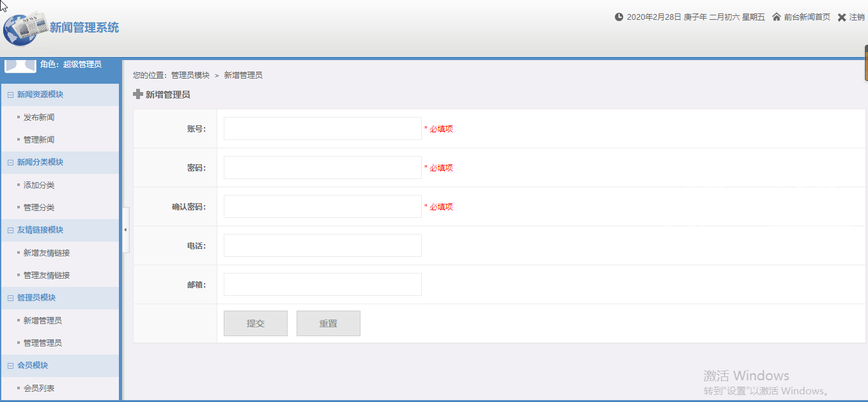Screen dimensions: 868x402
Task: Collapse the 会员模块 section
Action: pos(10,366)
